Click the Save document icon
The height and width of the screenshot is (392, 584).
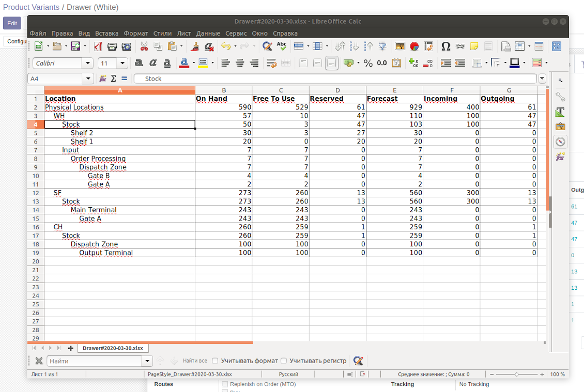(x=75, y=46)
